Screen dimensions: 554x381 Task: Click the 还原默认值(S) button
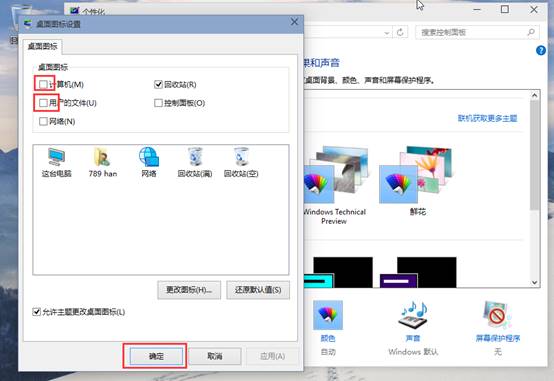[258, 290]
